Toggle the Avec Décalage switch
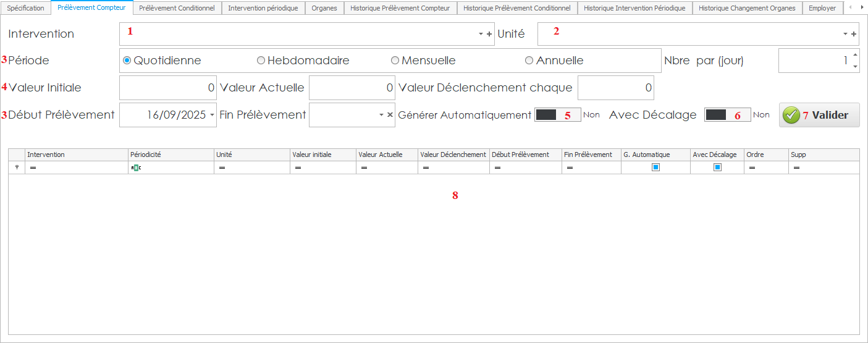Screen dimensions: 868x343 point(727,115)
